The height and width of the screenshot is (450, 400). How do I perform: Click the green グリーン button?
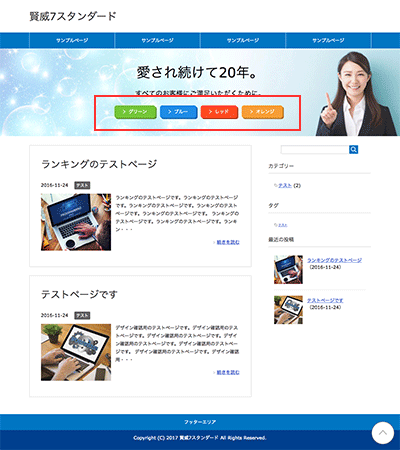click(x=135, y=112)
